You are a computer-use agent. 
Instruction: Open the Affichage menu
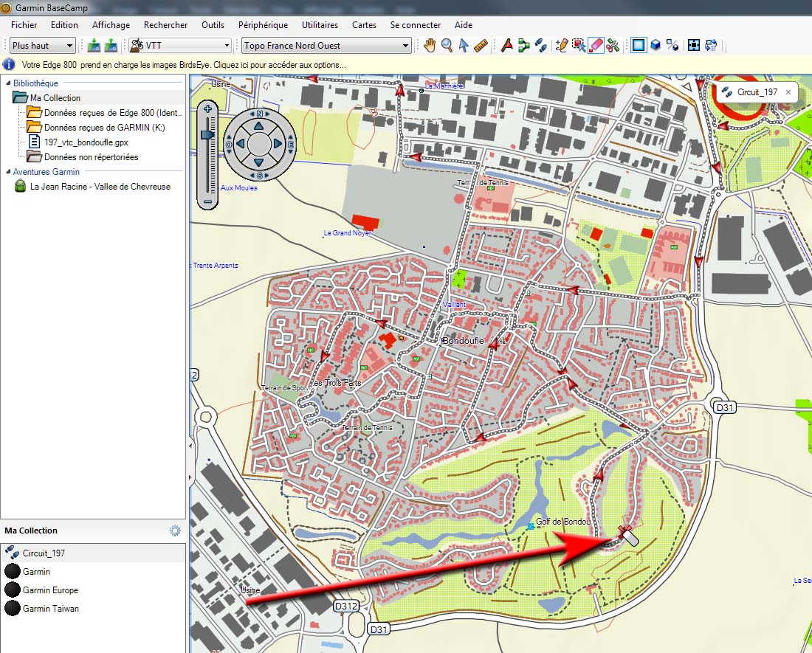point(111,25)
